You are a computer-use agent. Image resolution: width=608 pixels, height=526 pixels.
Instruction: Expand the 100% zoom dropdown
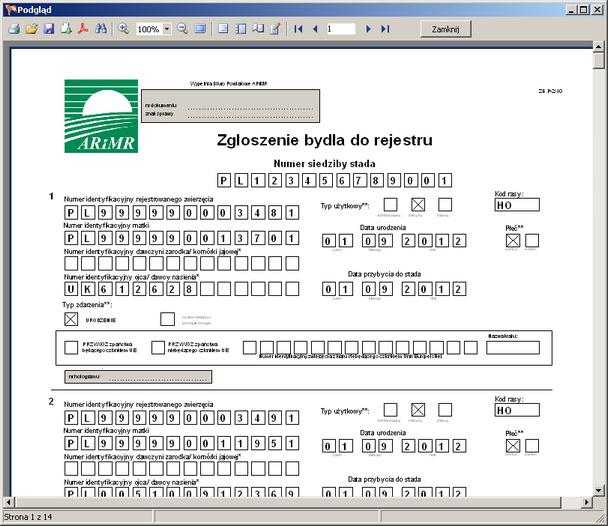tap(166, 29)
